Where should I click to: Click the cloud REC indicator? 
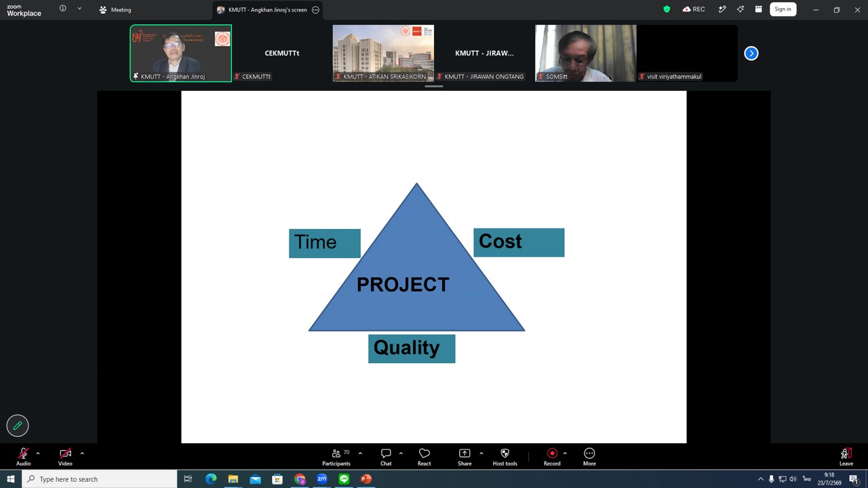pyautogui.click(x=694, y=9)
